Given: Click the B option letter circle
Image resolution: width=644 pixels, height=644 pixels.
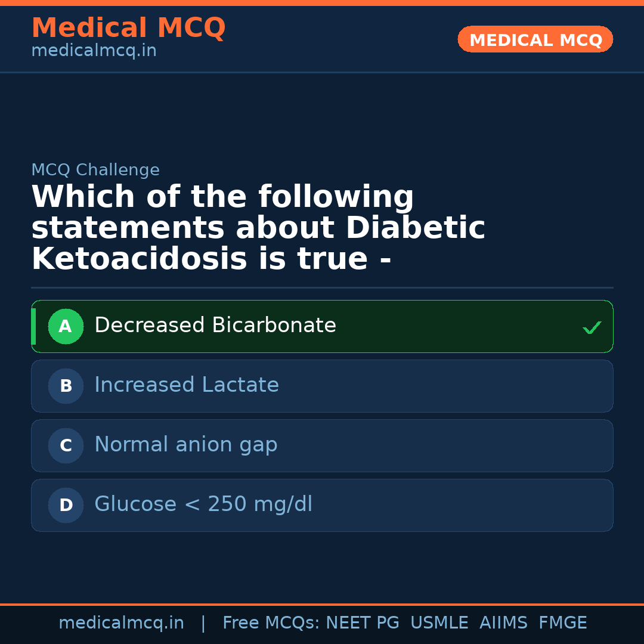Looking at the screenshot, I should tap(66, 386).
